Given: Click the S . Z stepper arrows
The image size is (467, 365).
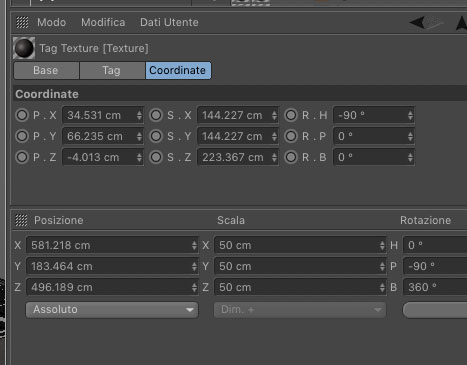Looking at the screenshot, I should [274, 157].
